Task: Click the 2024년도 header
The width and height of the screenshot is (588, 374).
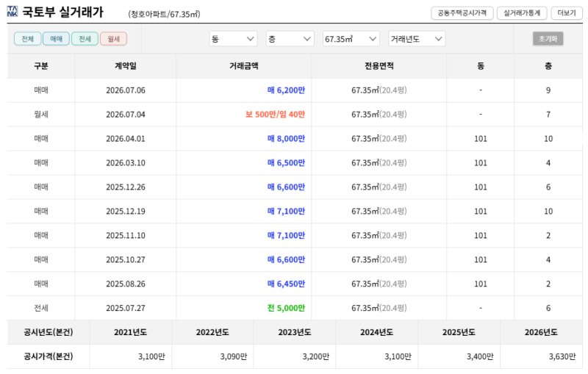Action: pos(377,332)
